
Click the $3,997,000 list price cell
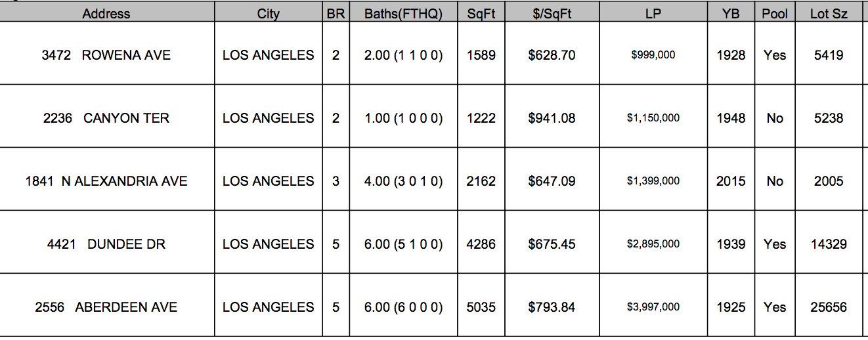click(x=653, y=307)
